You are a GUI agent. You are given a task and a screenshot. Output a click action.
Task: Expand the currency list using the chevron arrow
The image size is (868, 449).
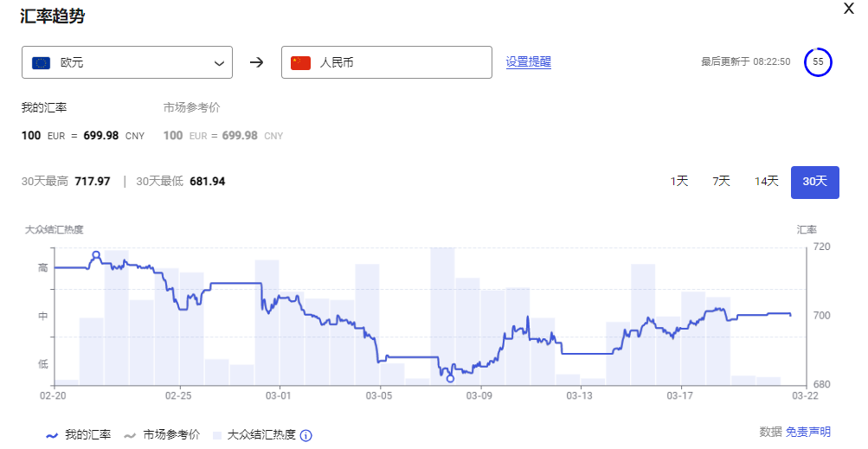tap(219, 62)
